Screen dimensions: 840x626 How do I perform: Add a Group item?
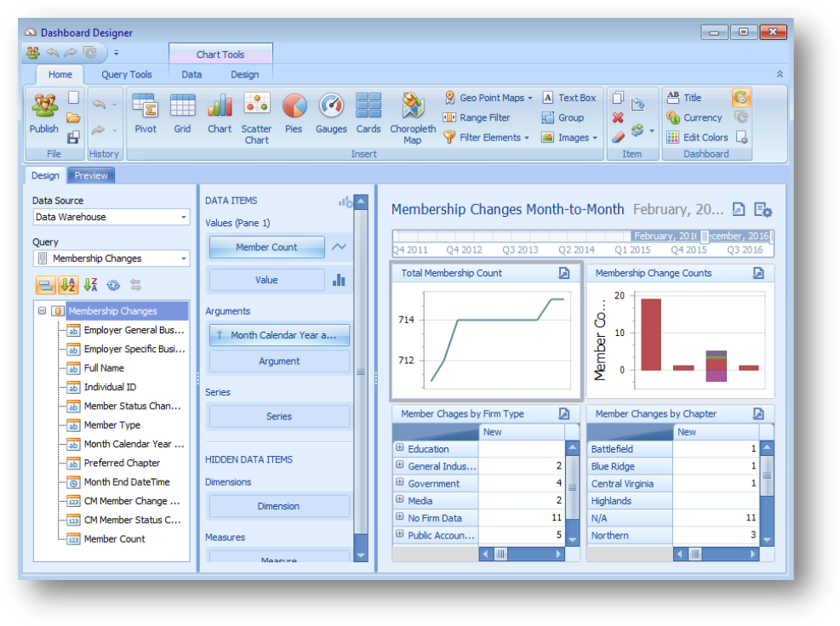(x=563, y=117)
